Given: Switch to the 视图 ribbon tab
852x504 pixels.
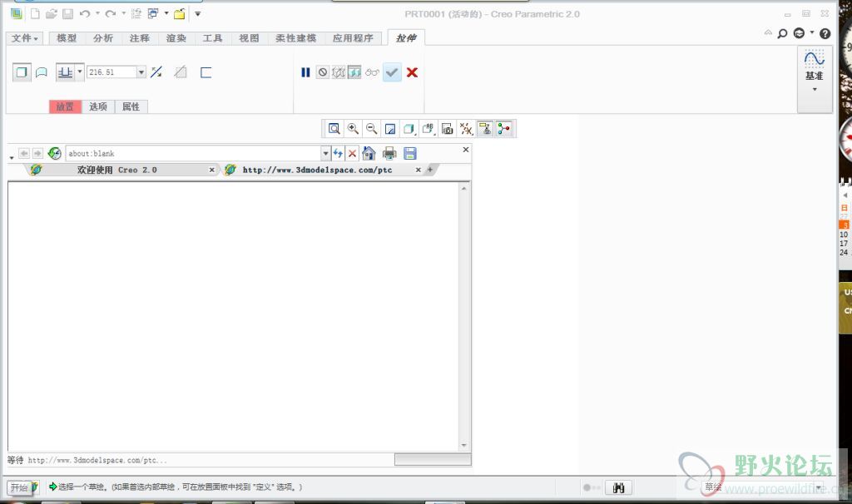Looking at the screenshot, I should click(x=249, y=38).
